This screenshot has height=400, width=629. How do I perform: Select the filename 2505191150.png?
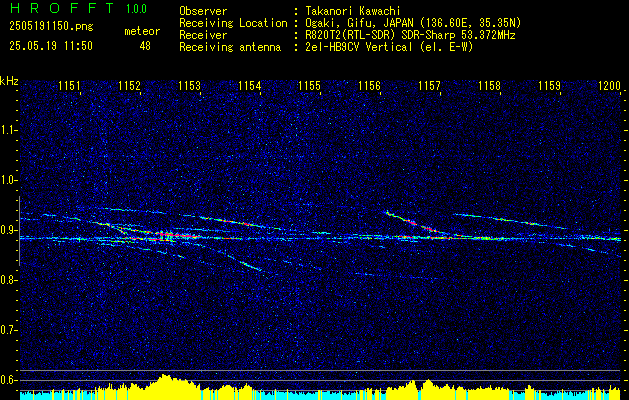tap(51, 26)
